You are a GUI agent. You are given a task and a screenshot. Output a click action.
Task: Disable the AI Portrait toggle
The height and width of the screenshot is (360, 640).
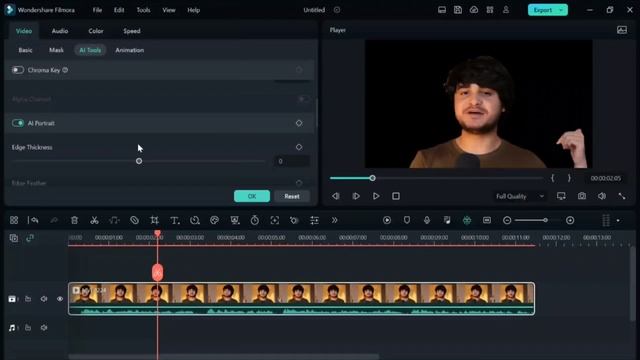[x=18, y=123]
